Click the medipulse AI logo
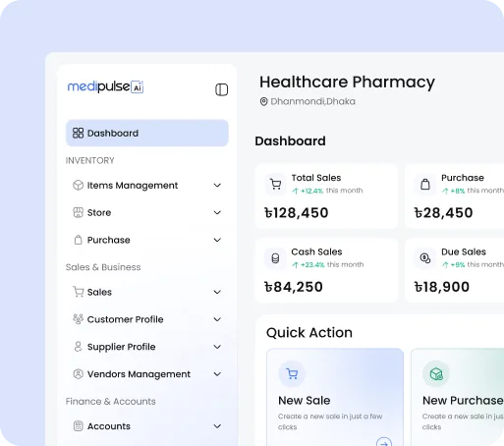Screen dimensions: 504x446 pos(105,86)
